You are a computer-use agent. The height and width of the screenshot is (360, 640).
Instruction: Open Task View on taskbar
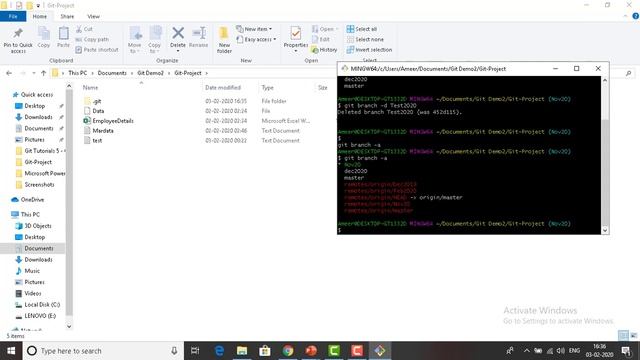click(195, 351)
